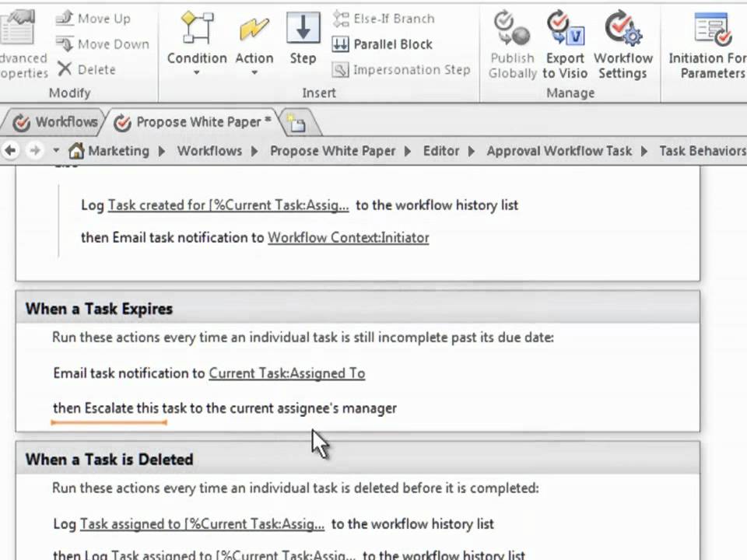Select 'Email task notification to' text in Expires section
Screen dimensions: 747x560
[128, 373]
